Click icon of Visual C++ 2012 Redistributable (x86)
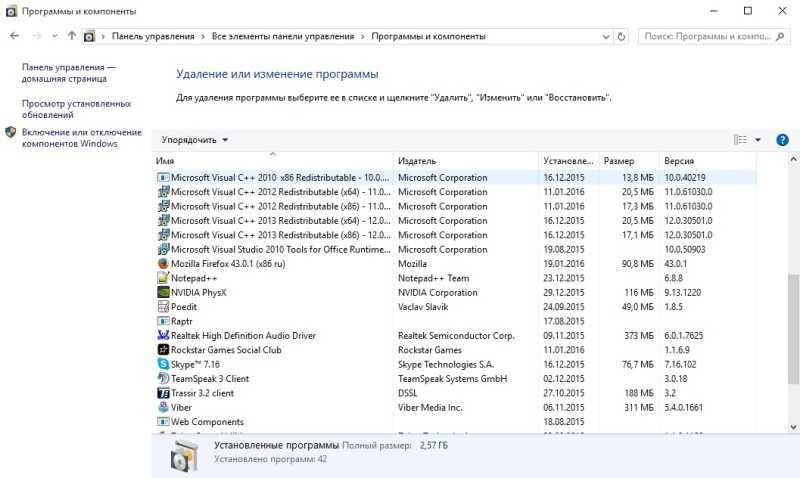800x478 pixels. 163,206
